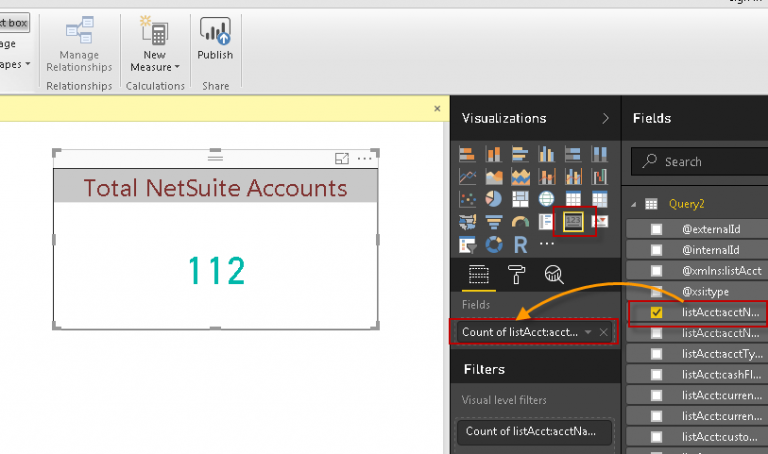Select the Gauge visualization
This screenshot has height=454, width=768.
[520, 222]
